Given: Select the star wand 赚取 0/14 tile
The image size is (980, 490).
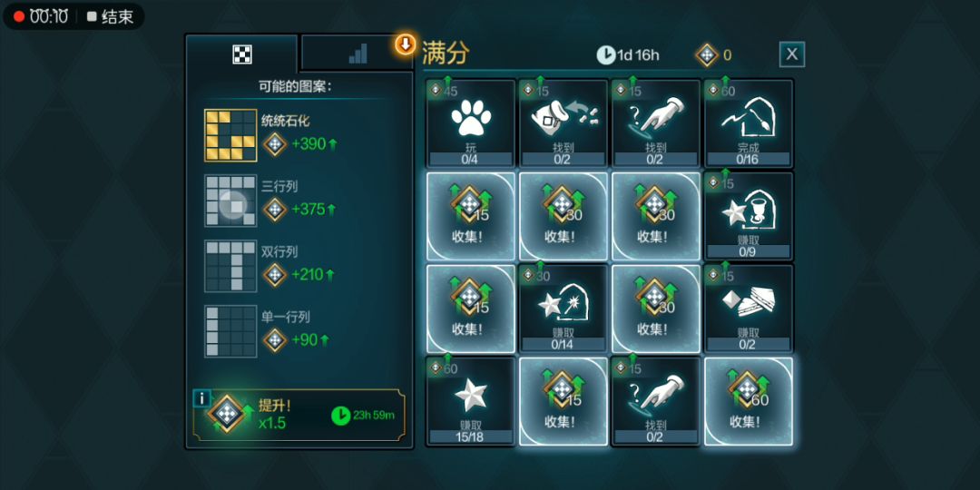Looking at the screenshot, I should click(x=563, y=309).
